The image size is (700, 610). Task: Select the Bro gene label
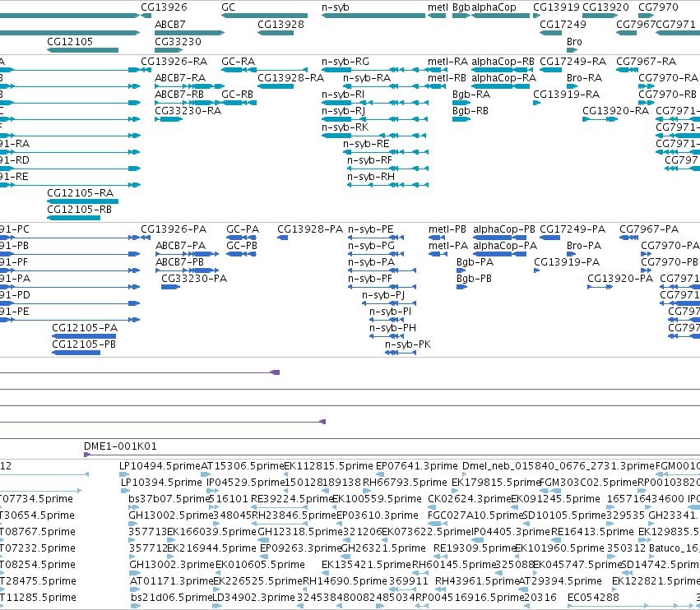tap(574, 41)
